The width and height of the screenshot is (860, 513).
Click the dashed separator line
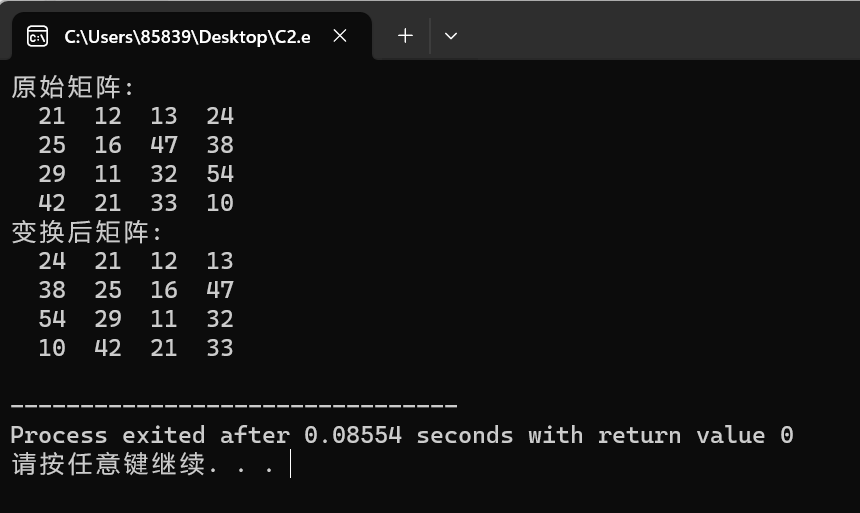coord(234,406)
